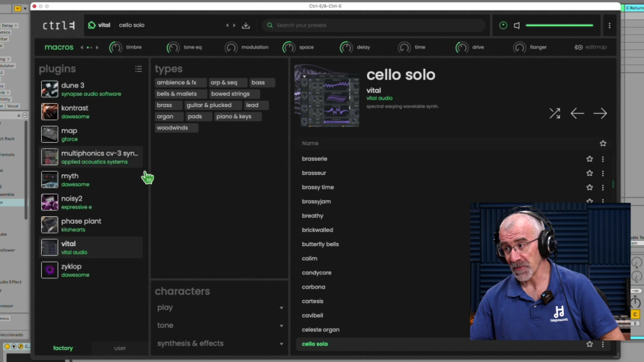Sort presets by Name column header

(x=310, y=144)
